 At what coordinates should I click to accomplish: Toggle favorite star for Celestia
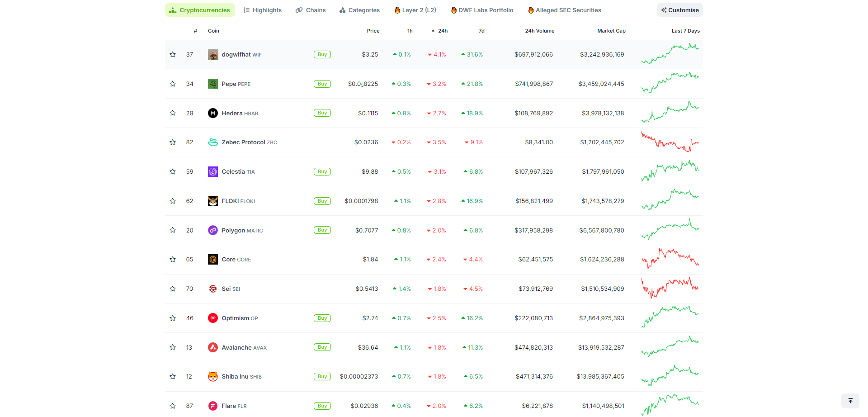(173, 172)
